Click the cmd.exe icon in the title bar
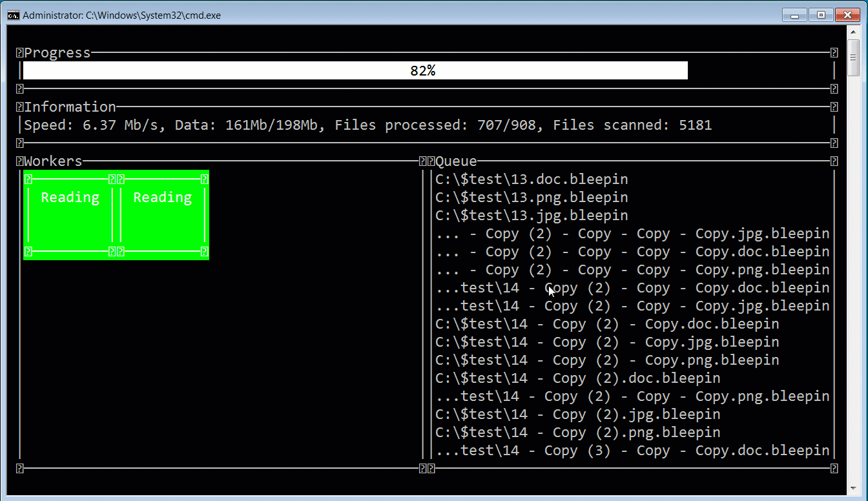 tap(14, 14)
